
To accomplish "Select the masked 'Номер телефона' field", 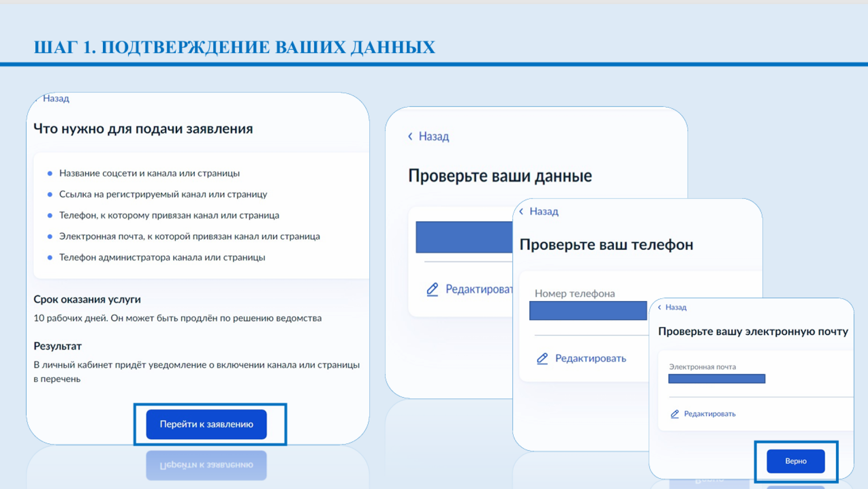I will click(x=588, y=311).
